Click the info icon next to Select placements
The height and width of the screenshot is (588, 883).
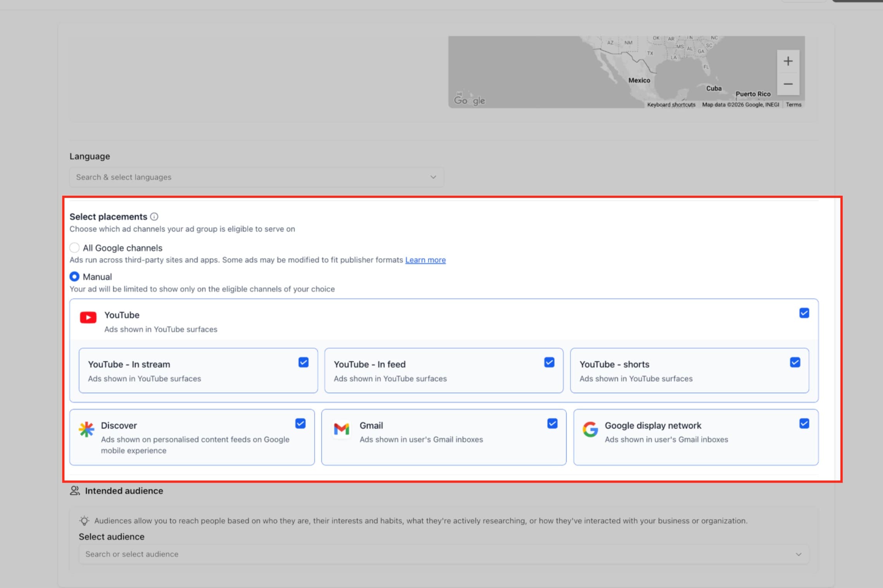point(154,217)
